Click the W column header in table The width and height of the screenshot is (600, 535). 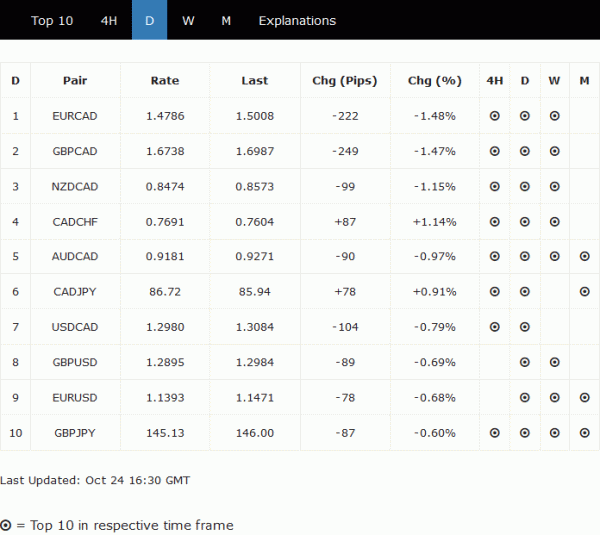pyautogui.click(x=554, y=80)
